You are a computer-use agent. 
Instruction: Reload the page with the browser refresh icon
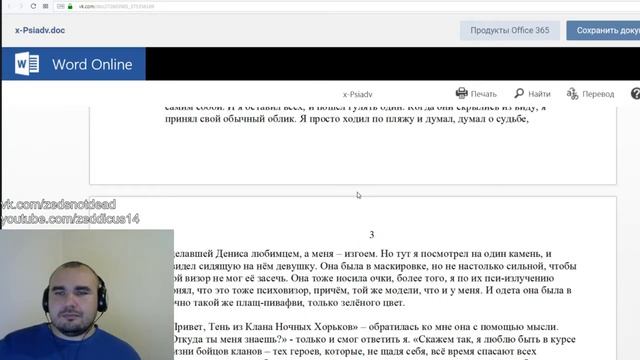33,6
